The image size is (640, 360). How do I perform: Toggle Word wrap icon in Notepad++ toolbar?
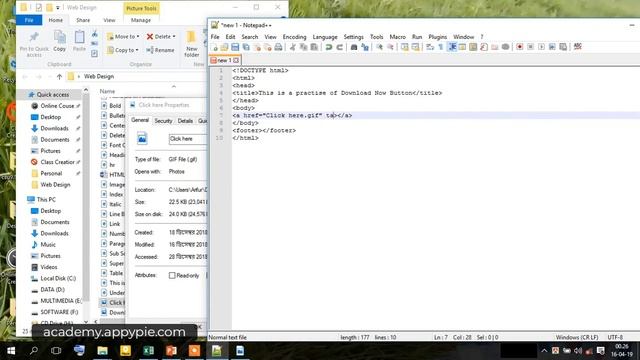click(430, 47)
